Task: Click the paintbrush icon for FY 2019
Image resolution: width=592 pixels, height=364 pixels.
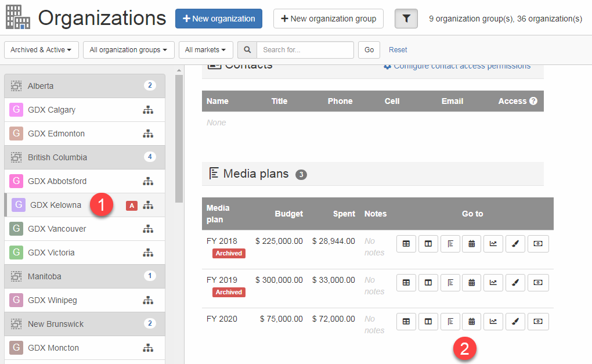Action: point(515,283)
